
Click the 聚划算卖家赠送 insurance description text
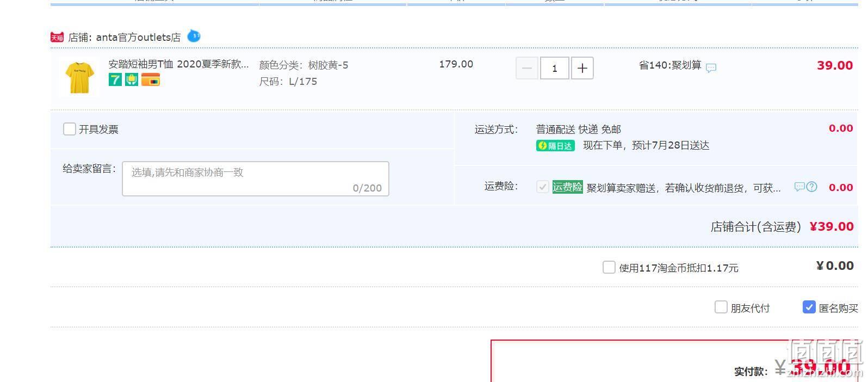coord(684,188)
